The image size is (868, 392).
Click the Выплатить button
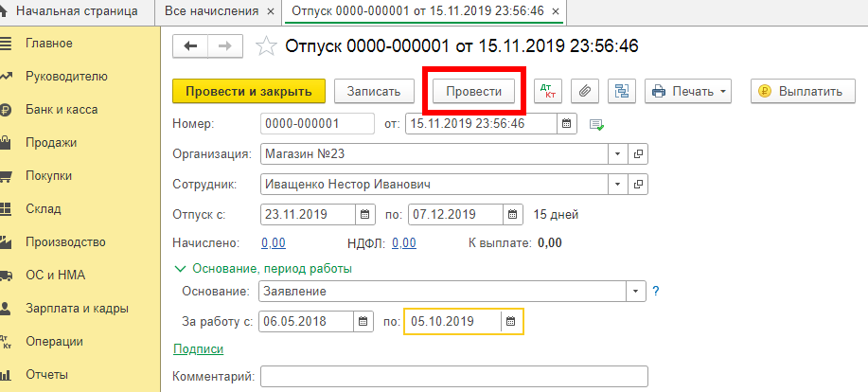coord(801,92)
